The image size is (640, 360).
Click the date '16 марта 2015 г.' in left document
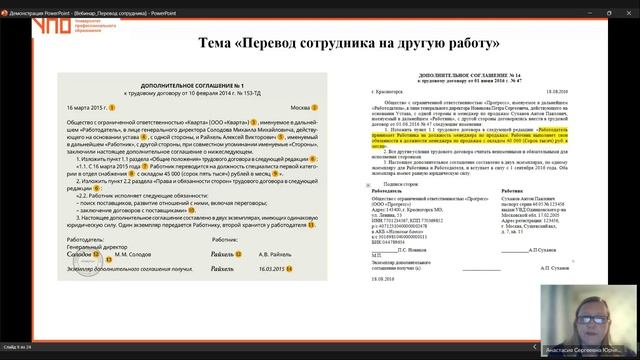point(87,108)
